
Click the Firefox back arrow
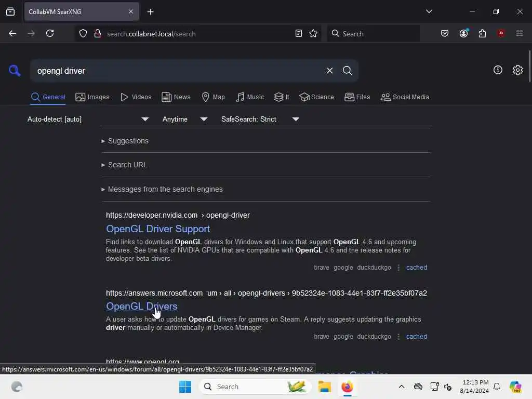12,34
